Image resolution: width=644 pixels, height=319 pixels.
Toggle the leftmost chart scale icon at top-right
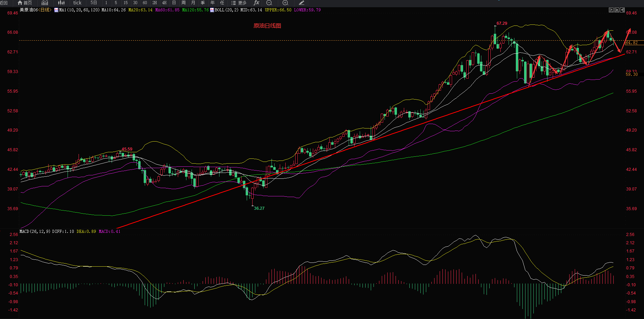611,10
